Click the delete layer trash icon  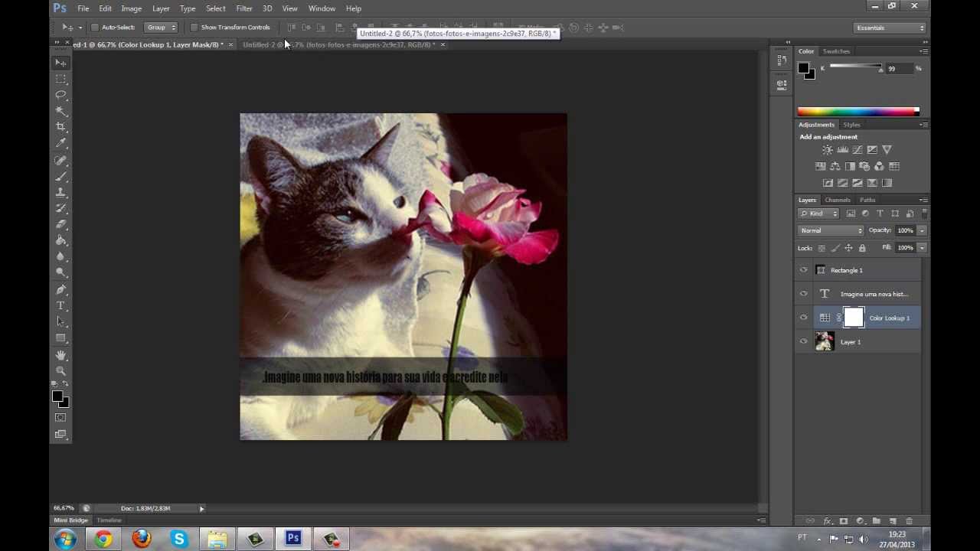tap(909, 521)
